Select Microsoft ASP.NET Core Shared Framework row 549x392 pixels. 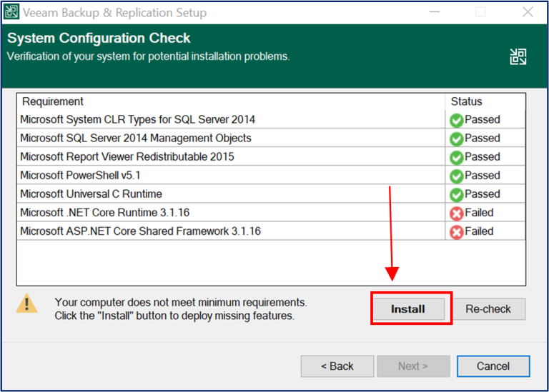click(x=140, y=231)
